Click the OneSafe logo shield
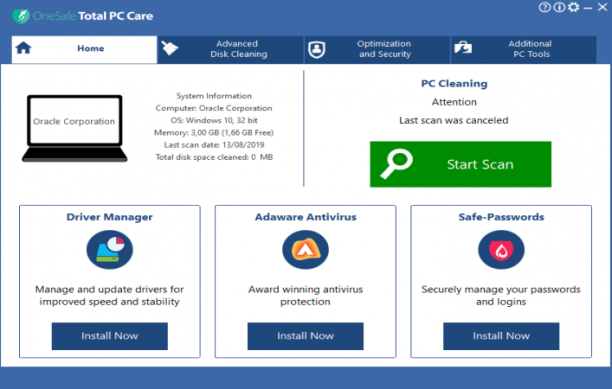The width and height of the screenshot is (612, 389). 20,16
